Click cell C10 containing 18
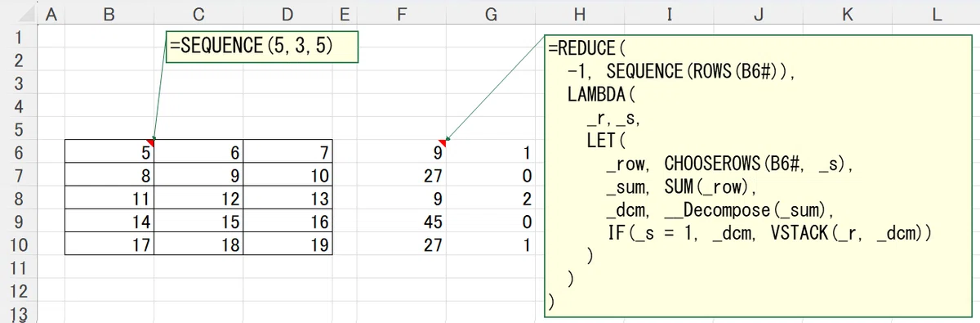Viewport: 980px width, 323px height. 198,244
